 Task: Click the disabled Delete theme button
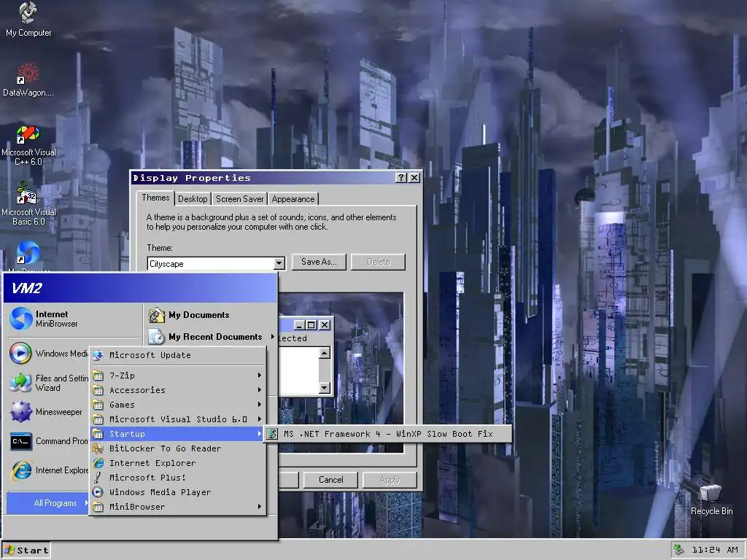click(379, 262)
